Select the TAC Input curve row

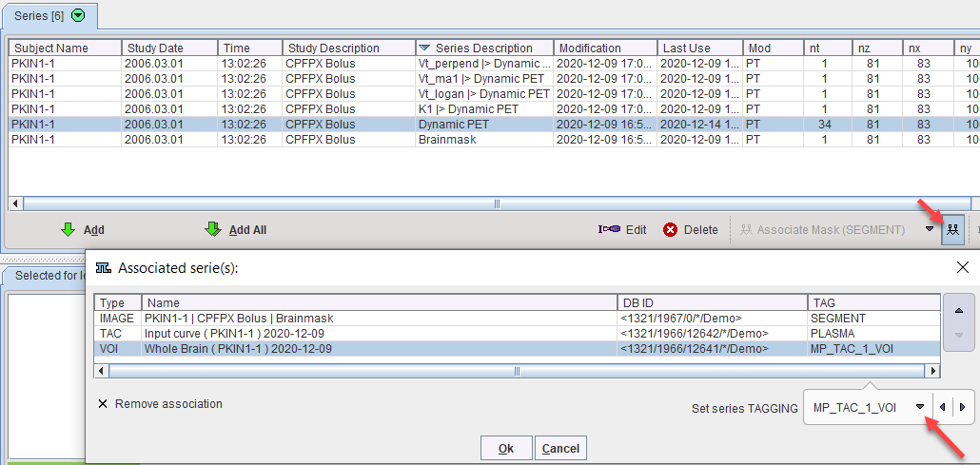tap(517, 334)
